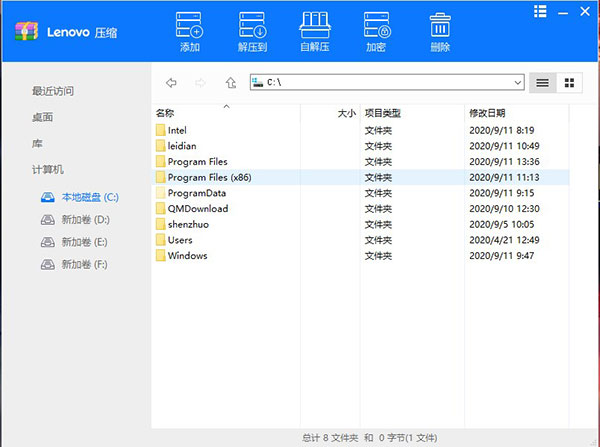Expand the path address dropdown arrow
Screen dimensions: 600x447
tap(517, 83)
